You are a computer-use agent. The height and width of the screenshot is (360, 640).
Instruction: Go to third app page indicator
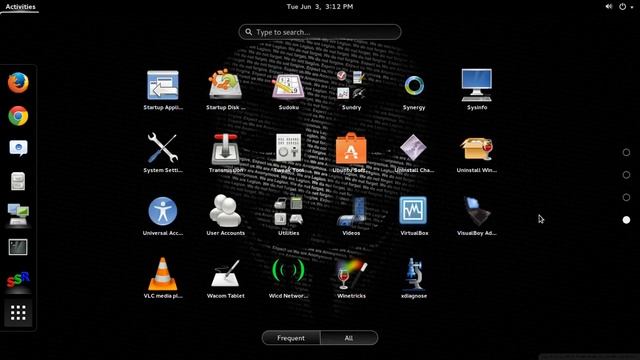tap(626, 197)
